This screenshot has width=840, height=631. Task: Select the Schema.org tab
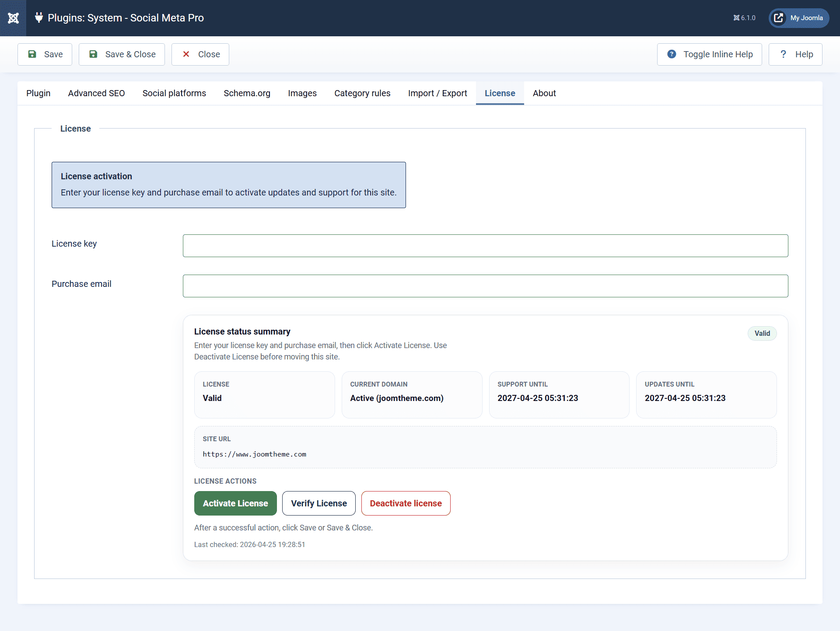tap(247, 93)
